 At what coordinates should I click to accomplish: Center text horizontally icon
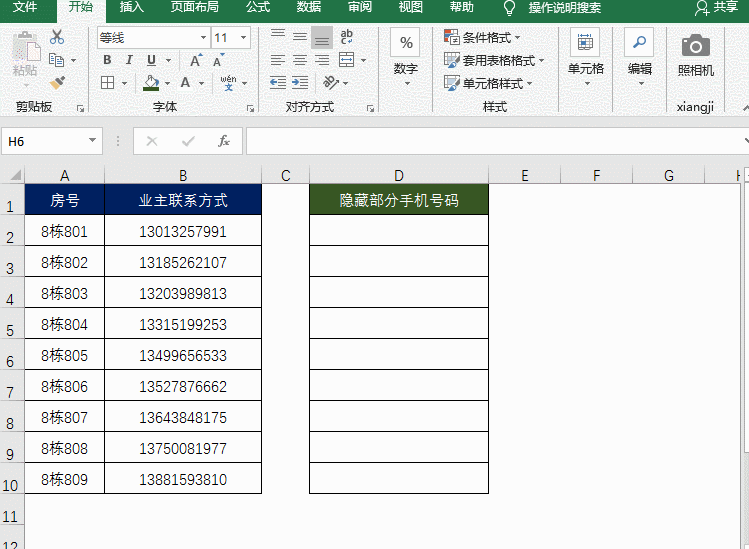[300, 60]
